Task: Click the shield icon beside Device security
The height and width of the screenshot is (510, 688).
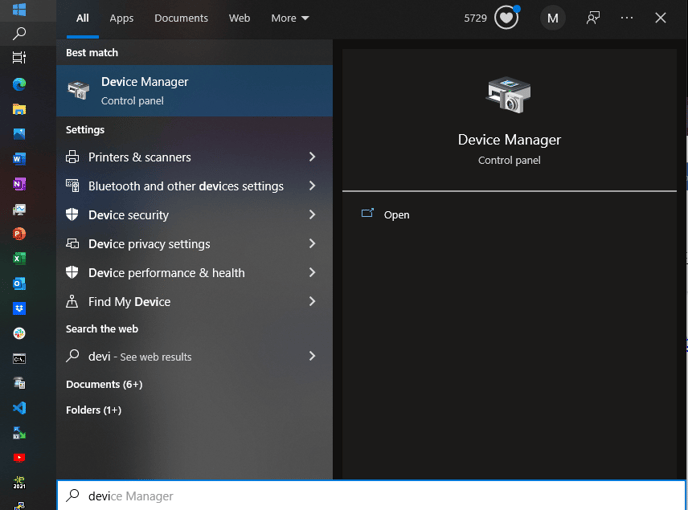Action: [72, 215]
